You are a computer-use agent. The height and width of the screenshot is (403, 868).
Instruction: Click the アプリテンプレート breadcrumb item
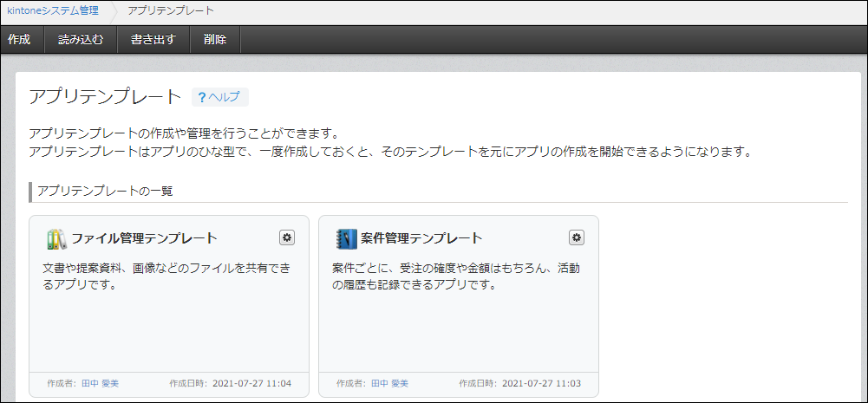point(170,11)
